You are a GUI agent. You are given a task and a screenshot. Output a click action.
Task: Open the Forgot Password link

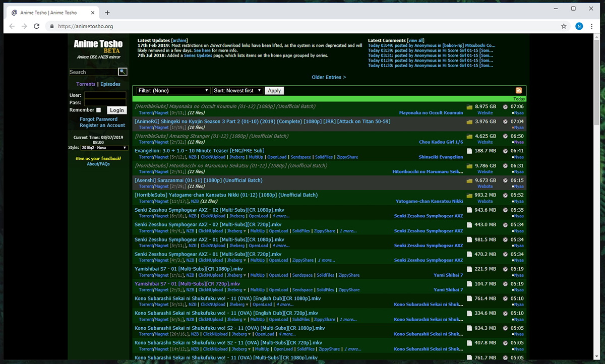tap(98, 119)
